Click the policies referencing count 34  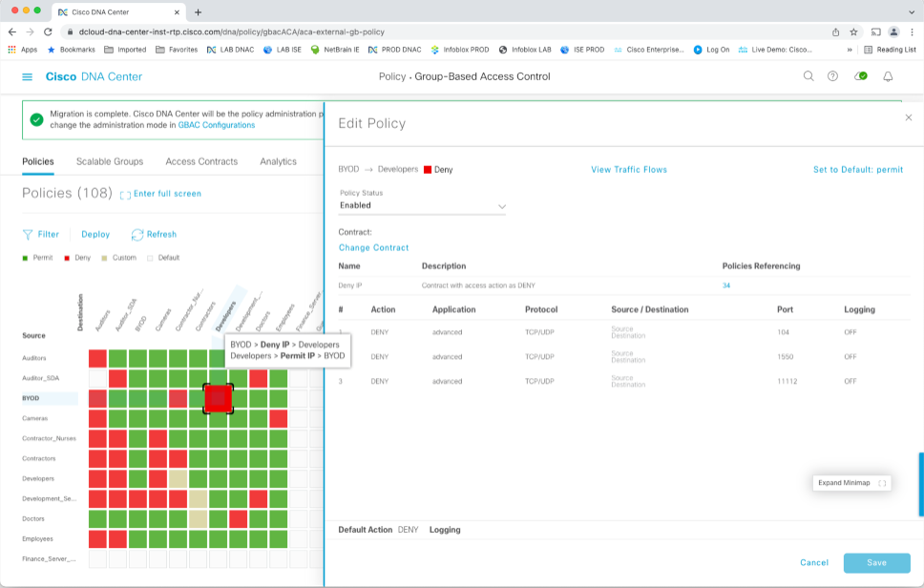click(x=726, y=285)
